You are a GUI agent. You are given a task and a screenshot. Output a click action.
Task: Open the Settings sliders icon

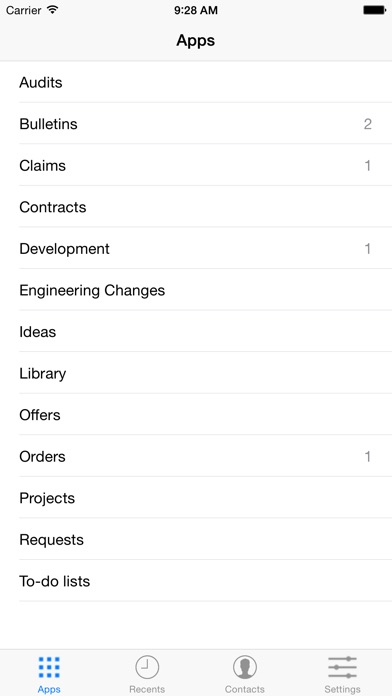coord(342,668)
